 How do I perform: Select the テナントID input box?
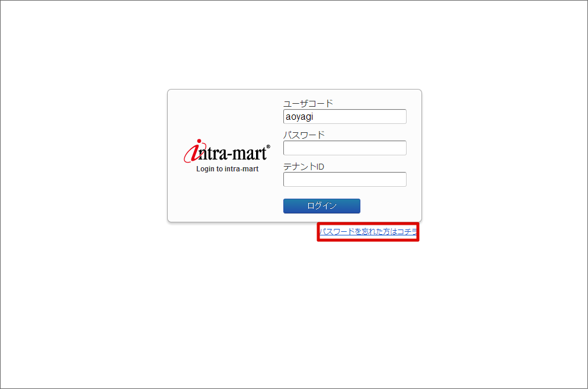click(344, 179)
